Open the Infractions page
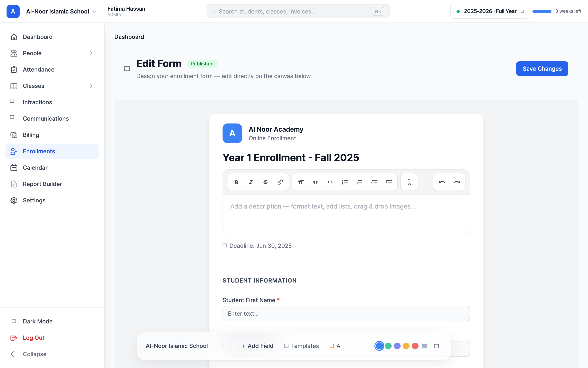588x368 pixels. 52,102
